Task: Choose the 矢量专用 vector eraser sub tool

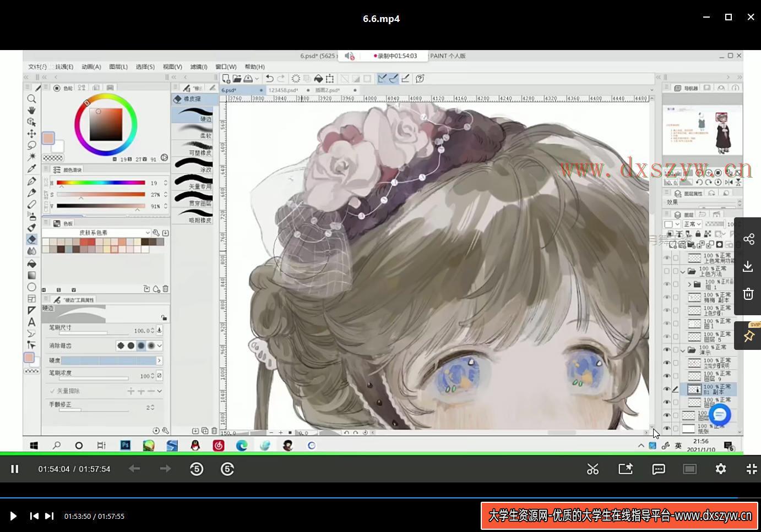Action: 192,182
